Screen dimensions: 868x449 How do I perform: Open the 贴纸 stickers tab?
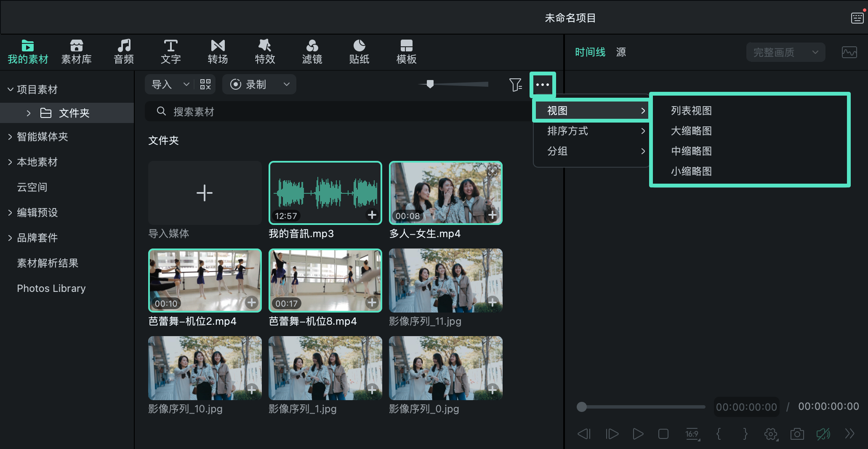tap(359, 52)
